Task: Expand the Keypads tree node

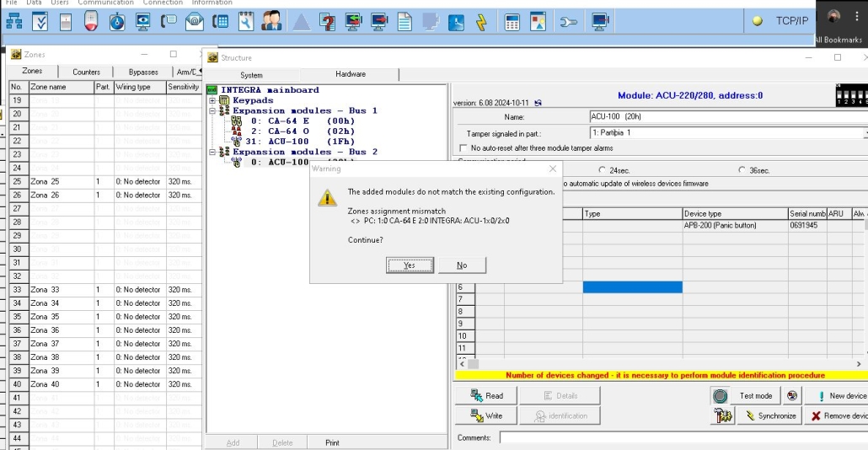Action: (213, 100)
